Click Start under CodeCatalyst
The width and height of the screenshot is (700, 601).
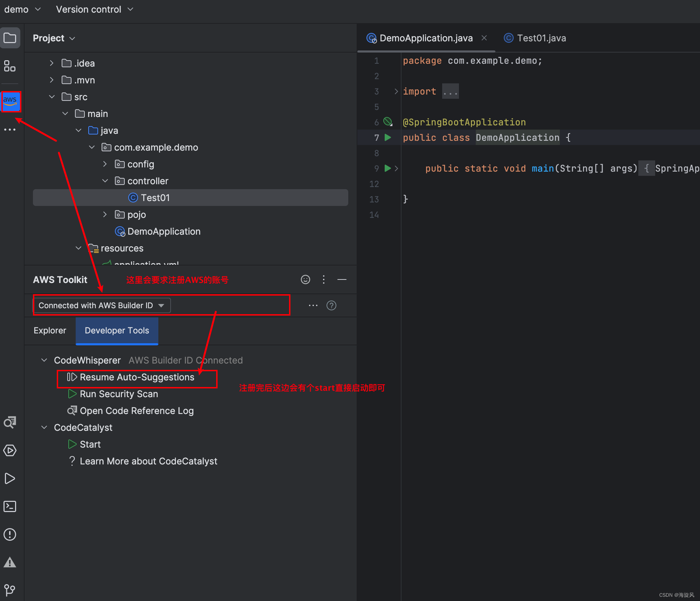90,444
